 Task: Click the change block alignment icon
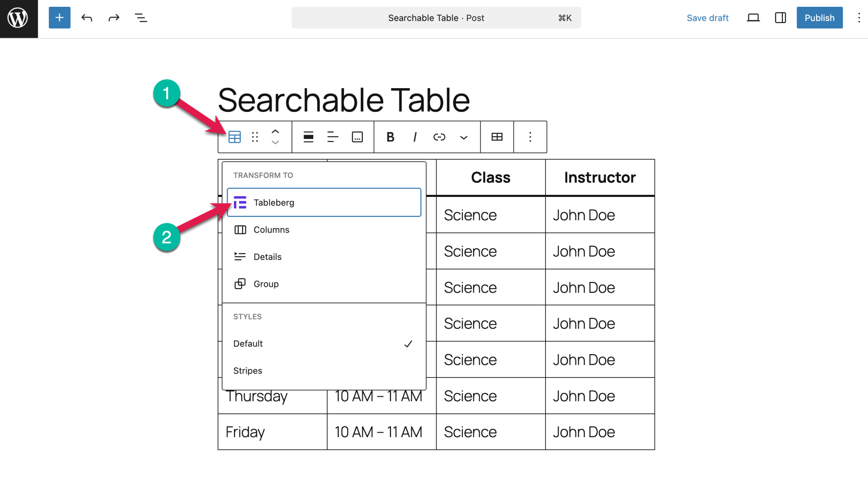pyautogui.click(x=308, y=137)
